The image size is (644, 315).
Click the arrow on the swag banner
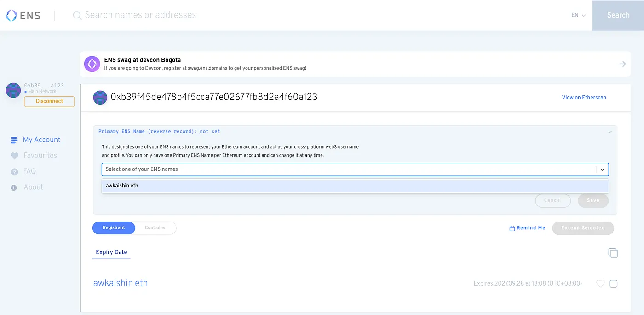[x=622, y=64]
